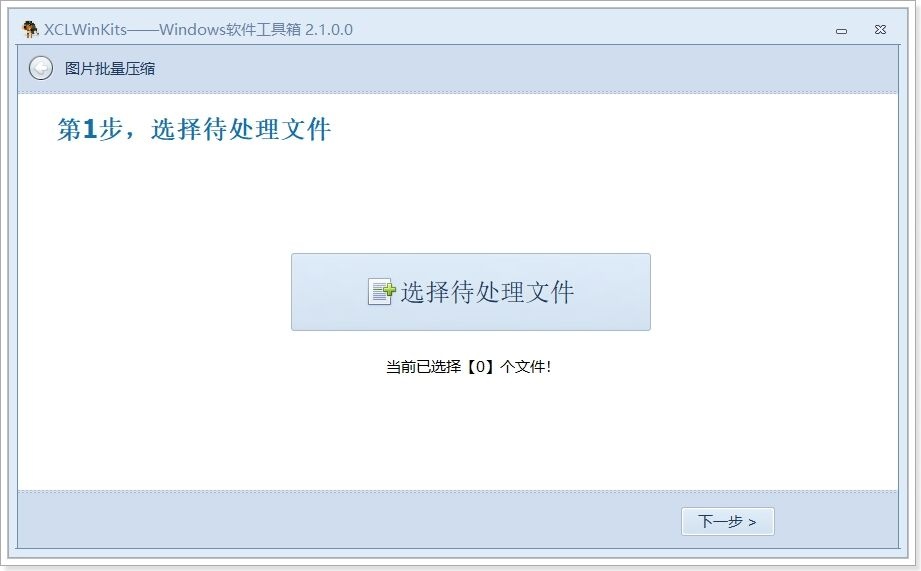Click the XCLWinKits app logo icon
The height and width of the screenshot is (571, 921).
(x=30, y=29)
